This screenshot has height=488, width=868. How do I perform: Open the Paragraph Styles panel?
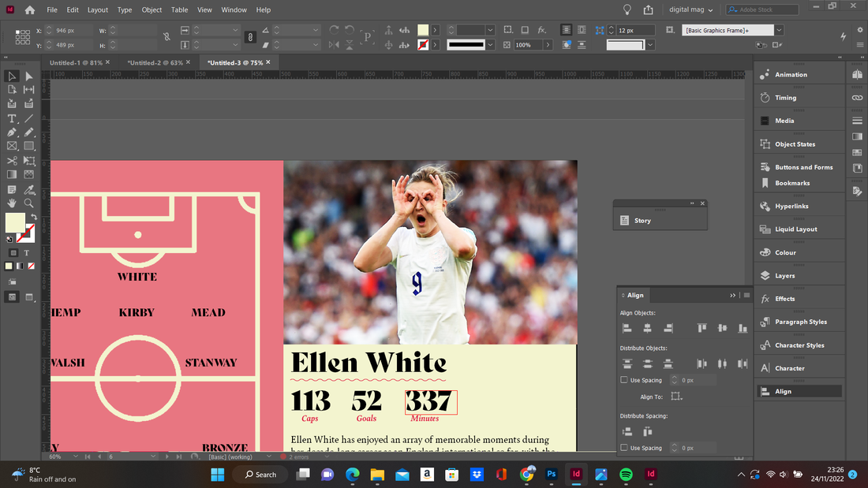point(800,322)
